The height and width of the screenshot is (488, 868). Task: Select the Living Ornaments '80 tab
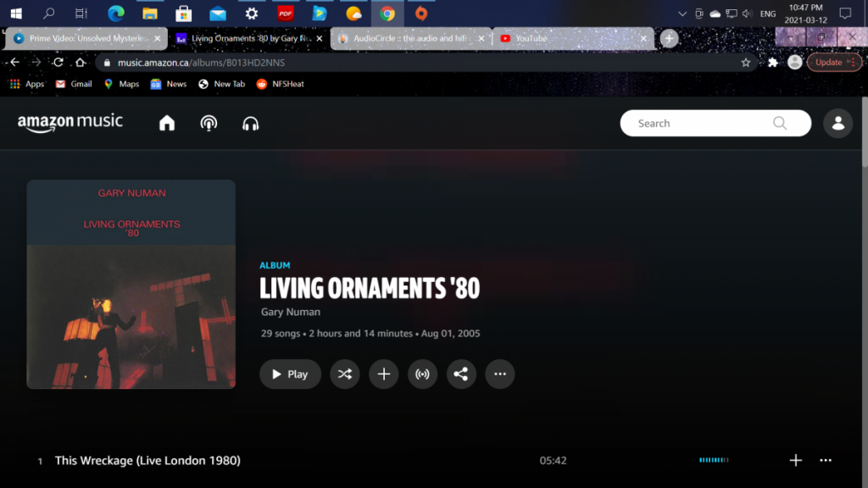(248, 38)
